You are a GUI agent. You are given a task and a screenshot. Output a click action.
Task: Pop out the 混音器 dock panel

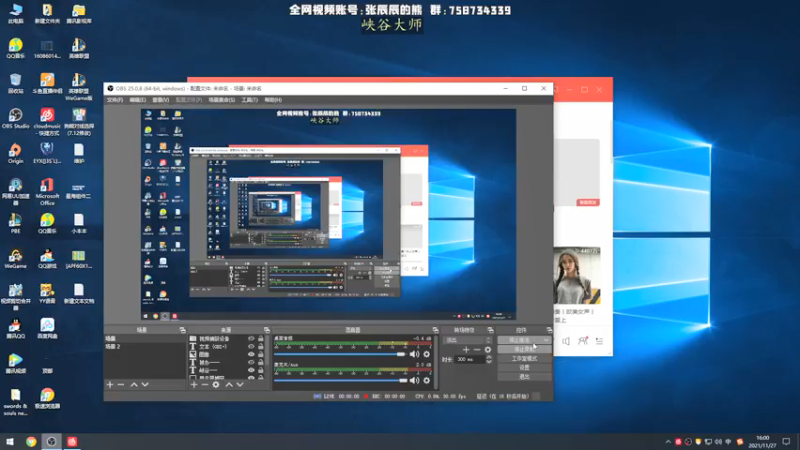(435, 330)
